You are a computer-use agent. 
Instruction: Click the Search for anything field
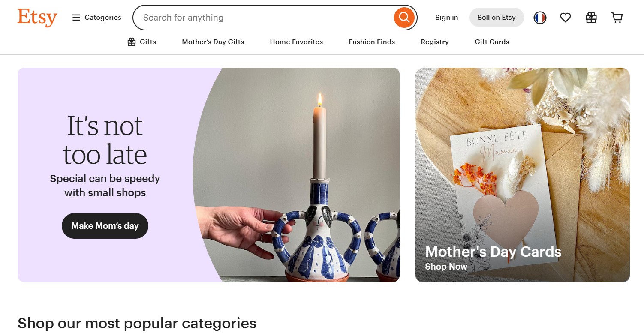coord(257,17)
